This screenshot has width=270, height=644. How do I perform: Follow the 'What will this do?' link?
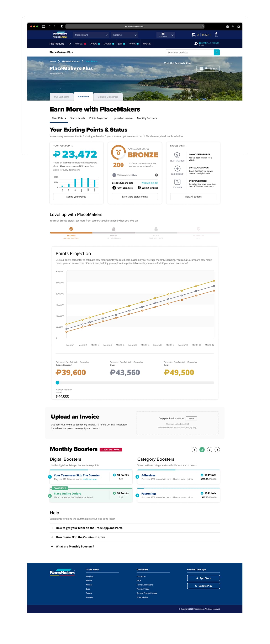pyautogui.click(x=150, y=183)
